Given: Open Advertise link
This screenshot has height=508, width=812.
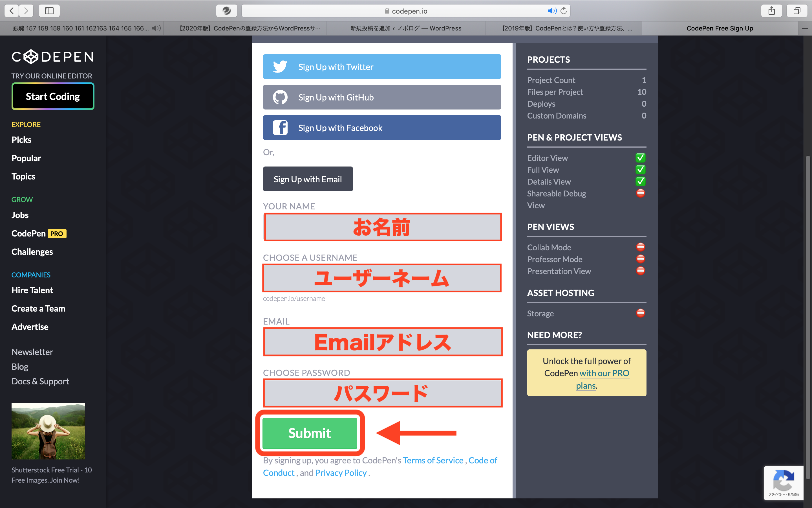Looking at the screenshot, I should (x=30, y=327).
